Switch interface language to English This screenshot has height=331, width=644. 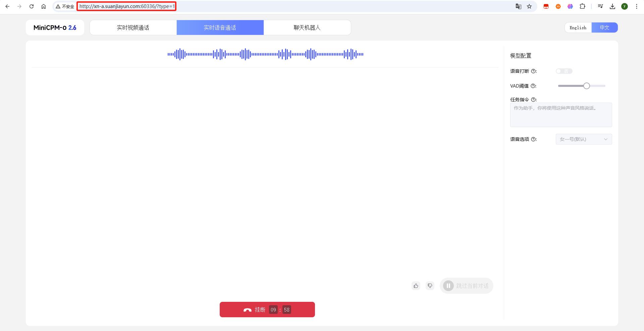[x=578, y=27]
